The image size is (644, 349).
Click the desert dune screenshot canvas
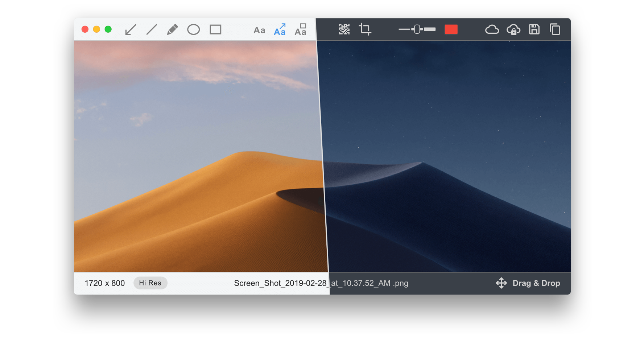[x=322, y=156]
